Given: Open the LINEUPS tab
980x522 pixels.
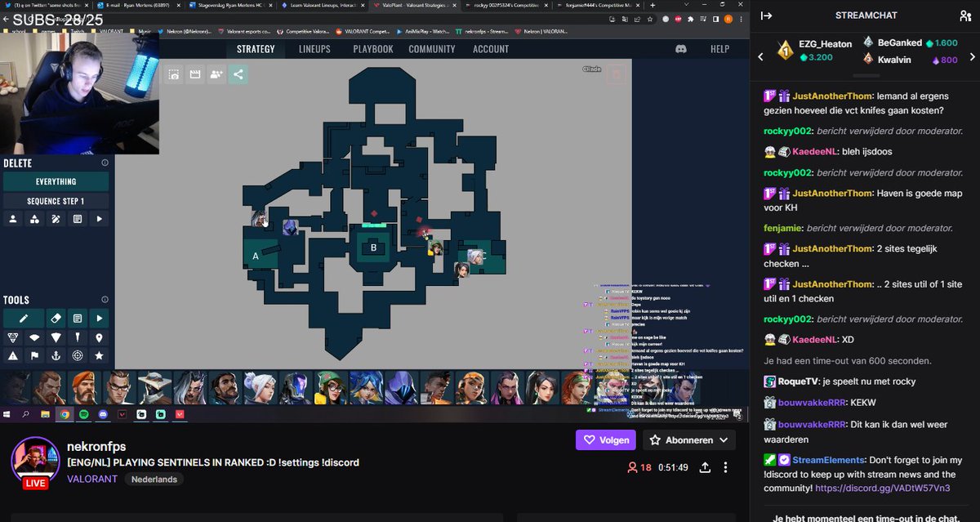Looking at the screenshot, I should pos(314,49).
